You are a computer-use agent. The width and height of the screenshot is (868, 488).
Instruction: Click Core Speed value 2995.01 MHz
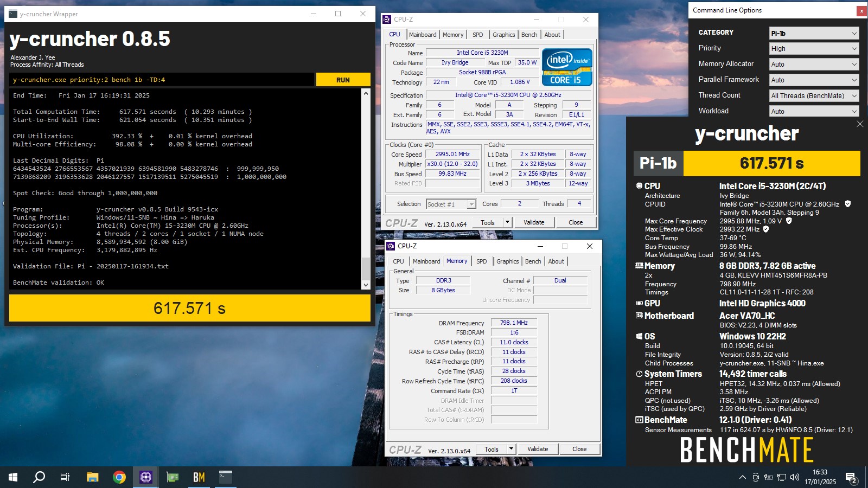452,154
